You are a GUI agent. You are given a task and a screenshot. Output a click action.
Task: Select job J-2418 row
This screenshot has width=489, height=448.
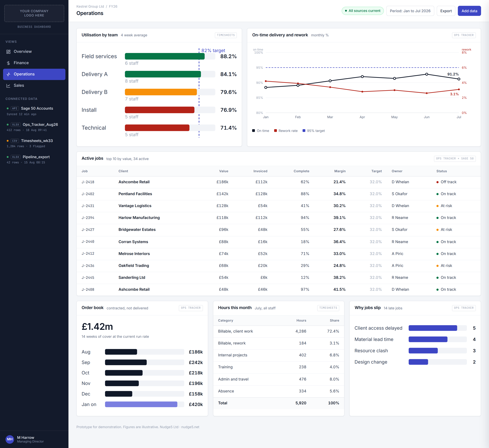(278, 182)
